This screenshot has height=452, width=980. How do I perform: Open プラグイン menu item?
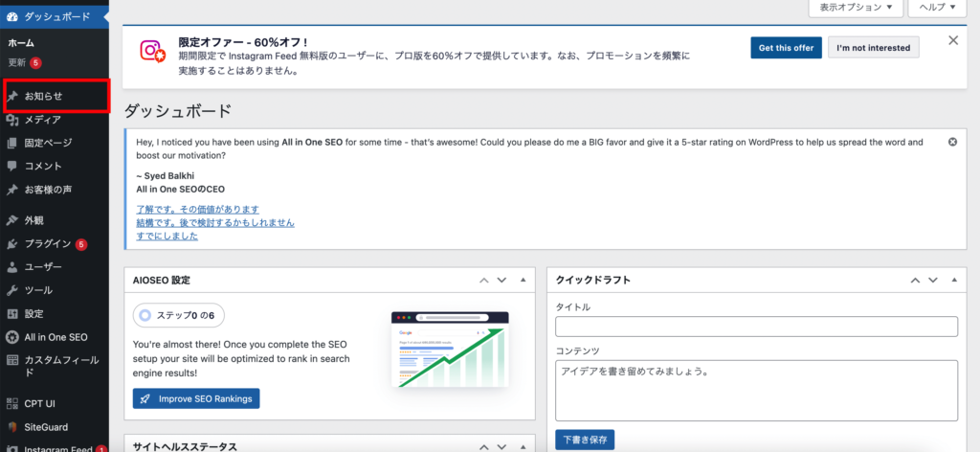tap(55, 244)
